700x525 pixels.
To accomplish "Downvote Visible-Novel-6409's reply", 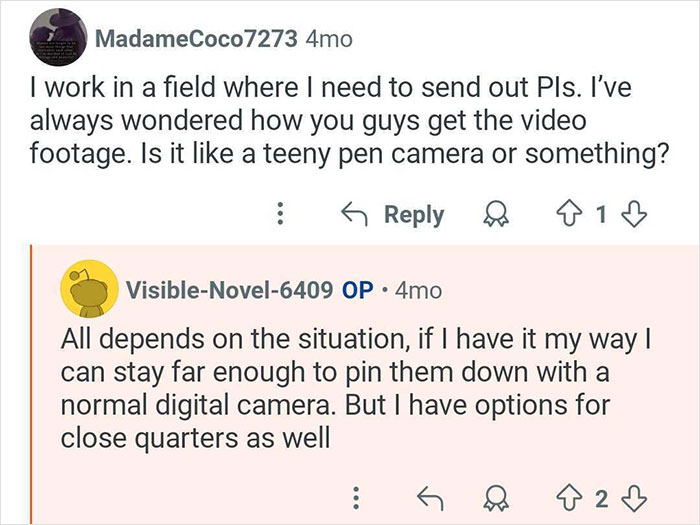I will (634, 496).
